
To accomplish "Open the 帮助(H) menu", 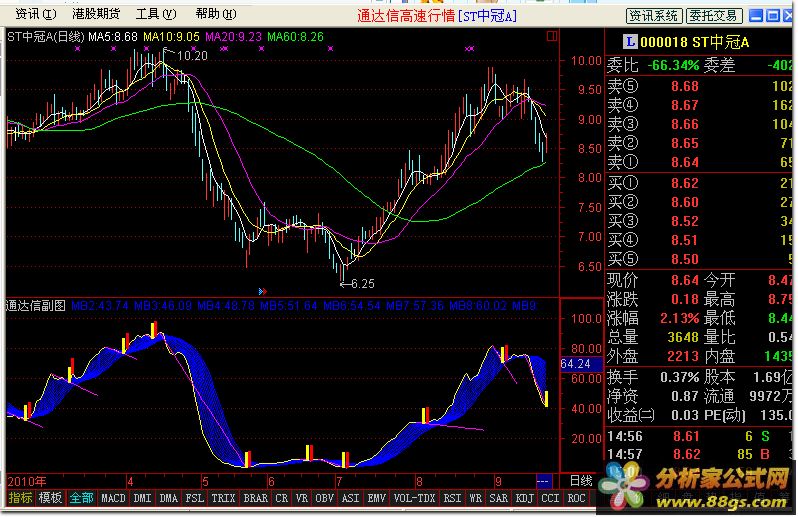I will tap(216, 14).
